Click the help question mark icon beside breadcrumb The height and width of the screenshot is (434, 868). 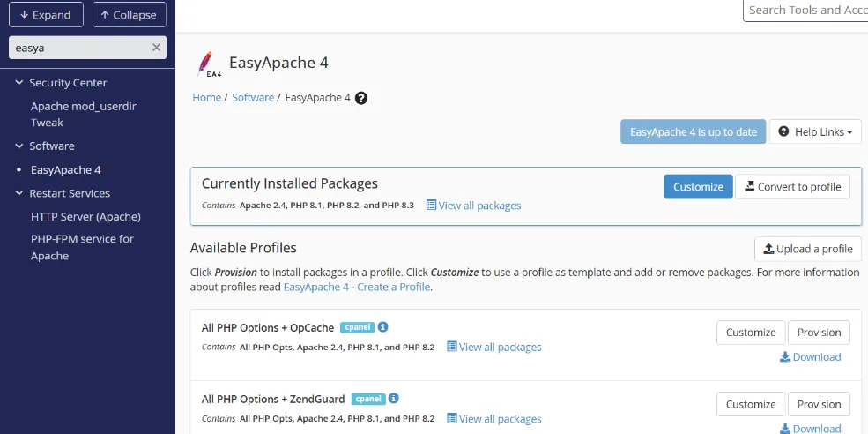pos(361,98)
